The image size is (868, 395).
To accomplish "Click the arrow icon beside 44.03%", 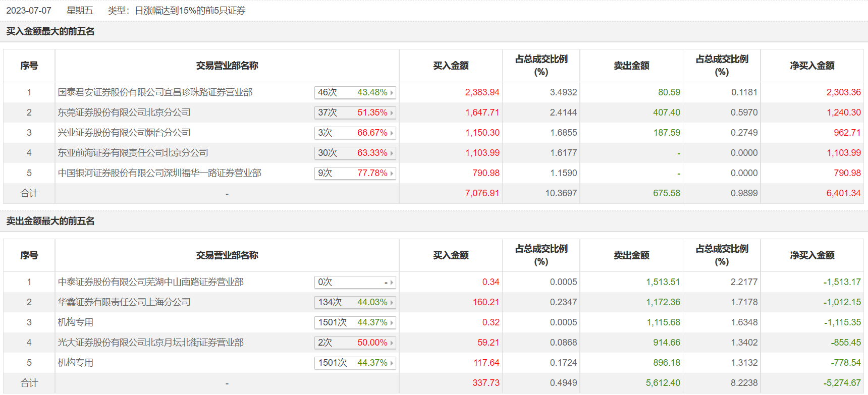I will (392, 303).
